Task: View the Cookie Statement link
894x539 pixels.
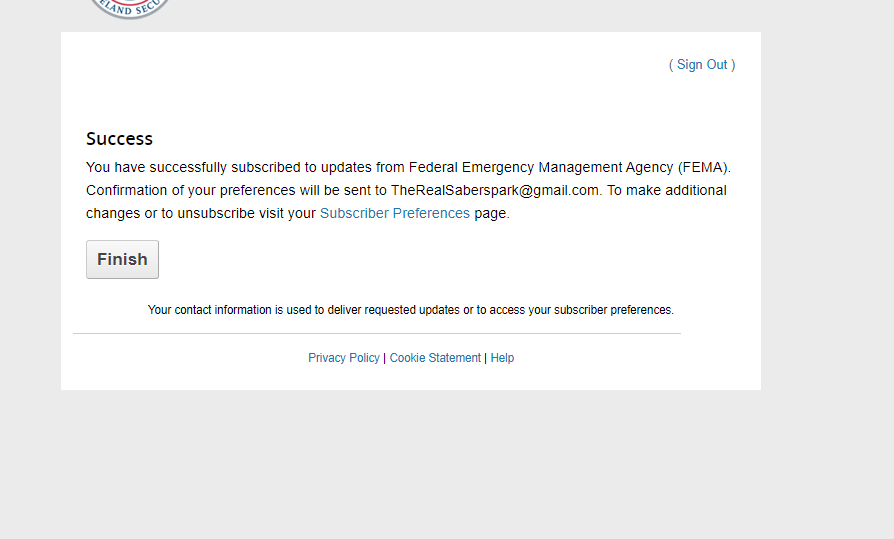Action: tap(435, 358)
